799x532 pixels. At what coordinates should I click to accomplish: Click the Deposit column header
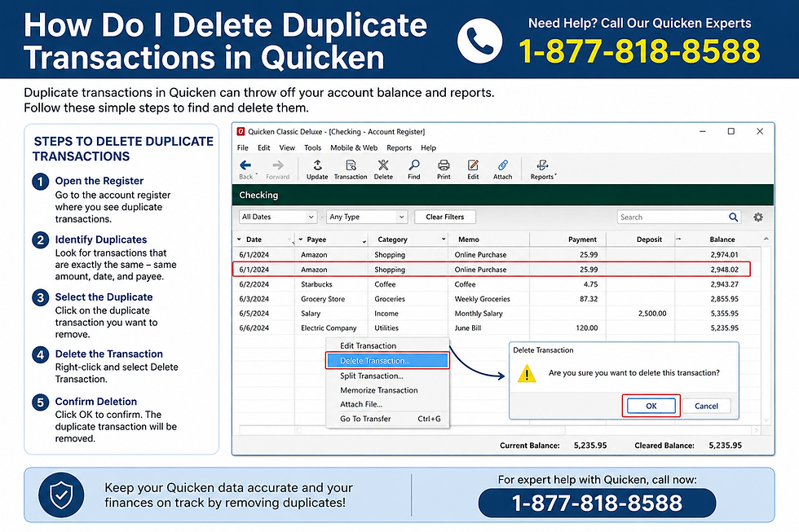tap(649, 240)
